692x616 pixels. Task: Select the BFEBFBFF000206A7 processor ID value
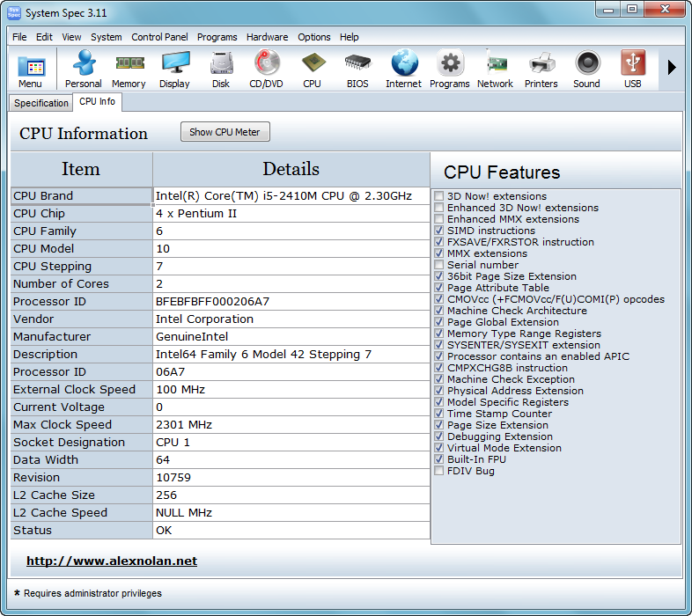[291, 301]
